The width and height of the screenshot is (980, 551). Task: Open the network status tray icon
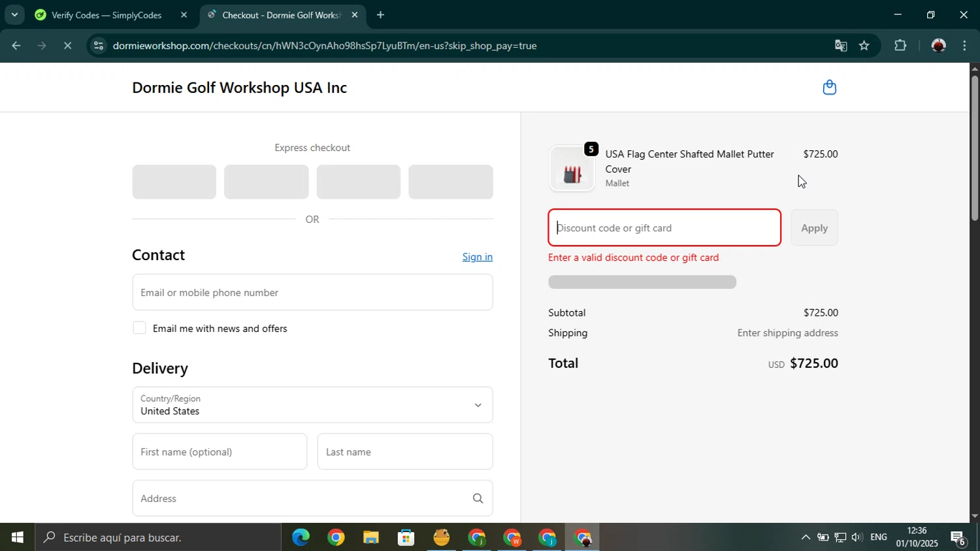[x=840, y=537]
